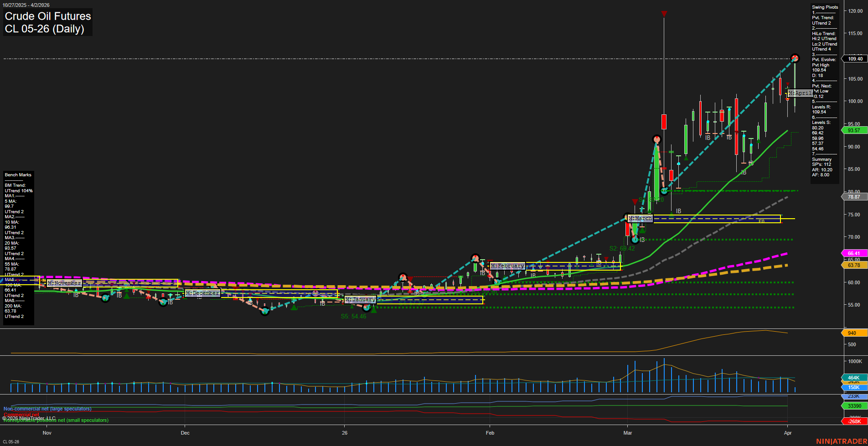Click the green up-triangle buy marker below the January range
868x446 pixels.
tap(373, 310)
